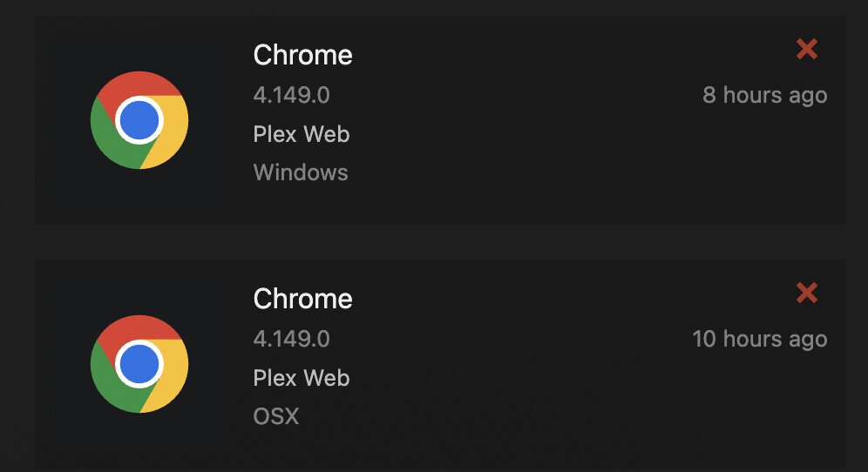Open the Chrome title of the OSX device

[302, 299]
